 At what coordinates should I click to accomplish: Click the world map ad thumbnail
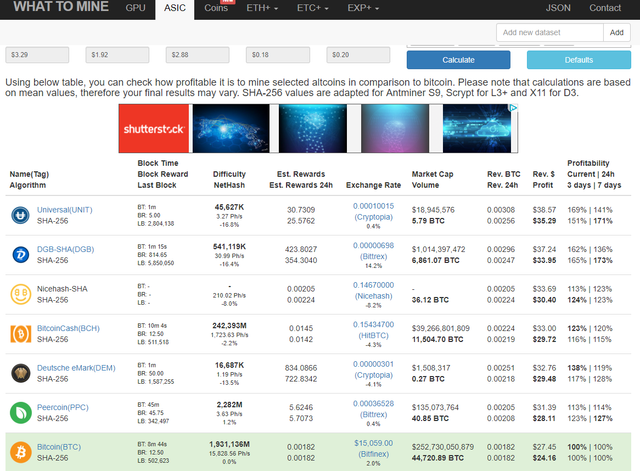point(231,129)
